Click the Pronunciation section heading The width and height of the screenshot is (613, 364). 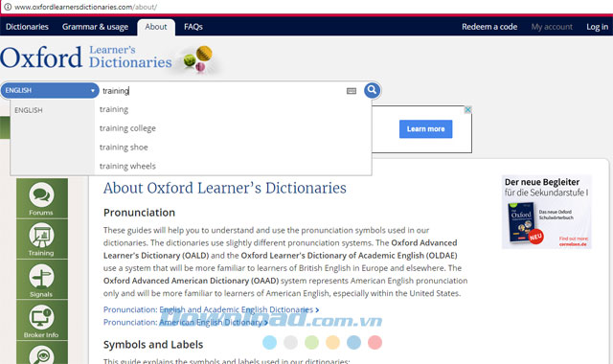pos(139,213)
